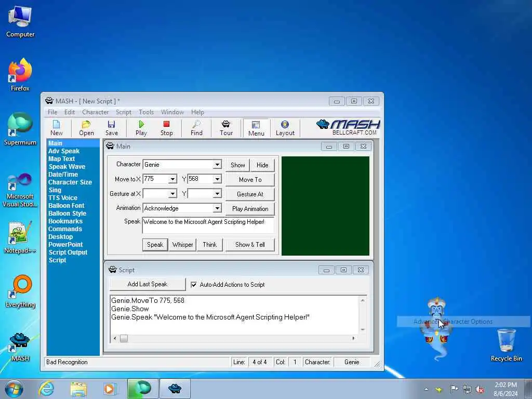Expand the Gesture at Y dropdown
This screenshot has height=399, width=532.
pos(217,194)
